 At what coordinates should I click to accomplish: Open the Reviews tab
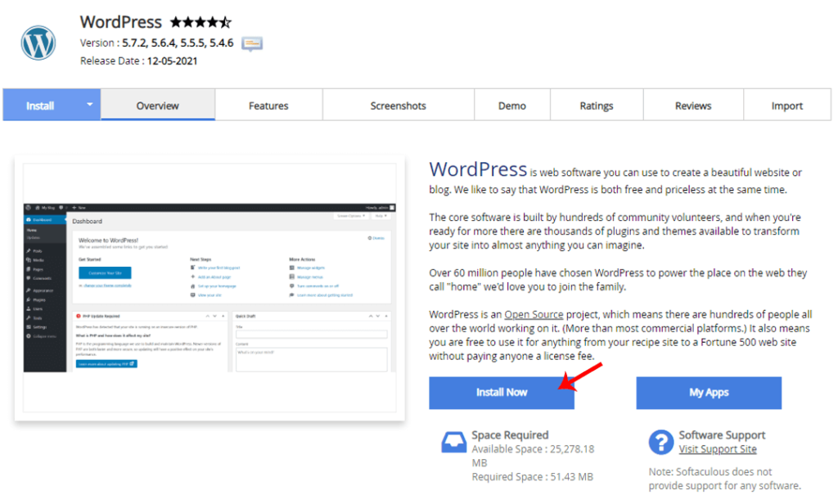693,106
